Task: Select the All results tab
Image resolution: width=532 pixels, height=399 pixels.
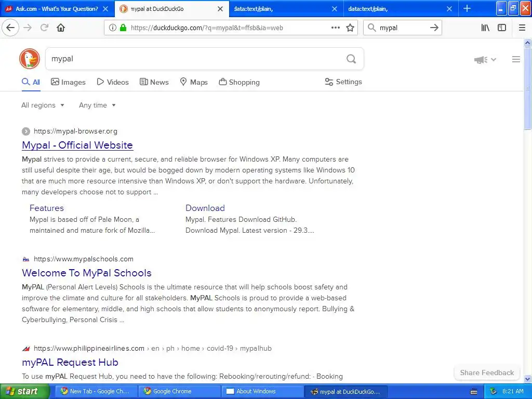Action: point(31,82)
